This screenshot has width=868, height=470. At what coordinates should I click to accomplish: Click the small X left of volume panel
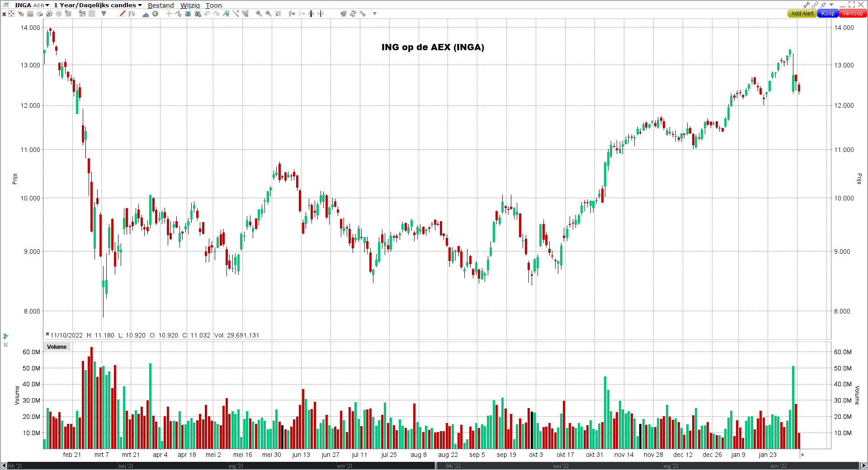click(x=5, y=345)
